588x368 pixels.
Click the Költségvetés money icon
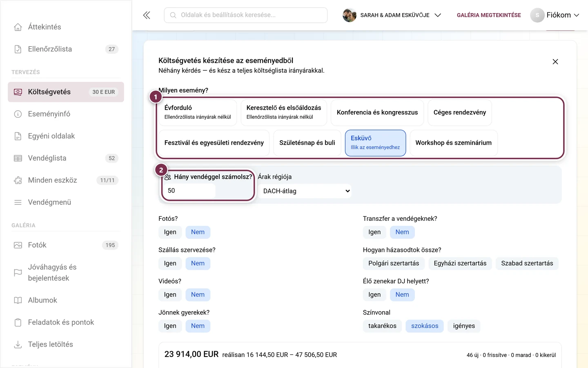coord(18,92)
